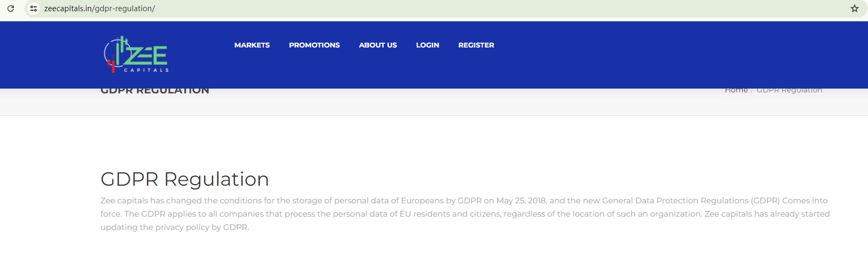Viewport: 868px width, 254px height.
Task: Click the CAPITALS text under the logo
Action: click(147, 70)
